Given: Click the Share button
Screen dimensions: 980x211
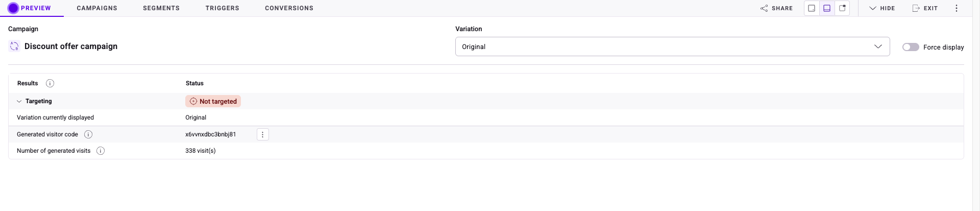Looking at the screenshot, I should 776,8.
